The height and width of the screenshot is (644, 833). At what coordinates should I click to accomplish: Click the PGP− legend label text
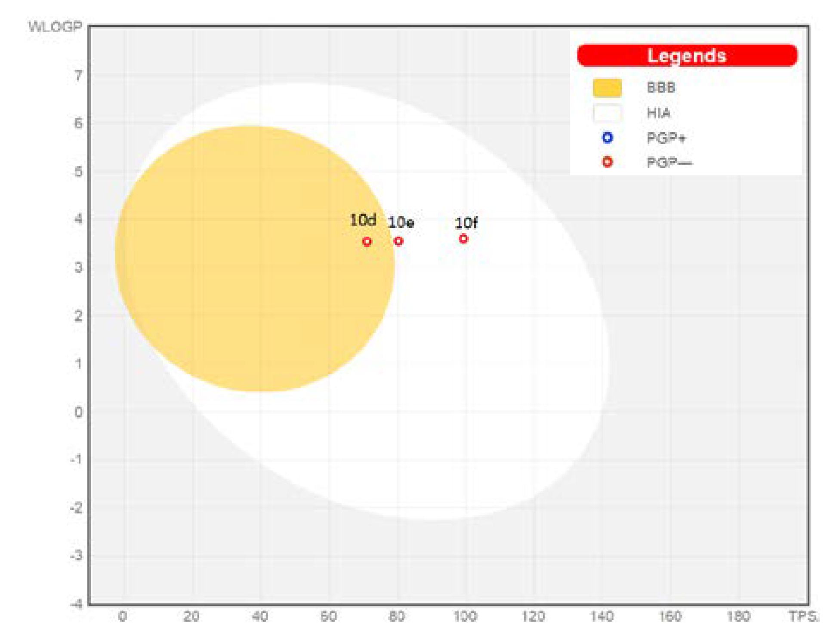click(669, 163)
